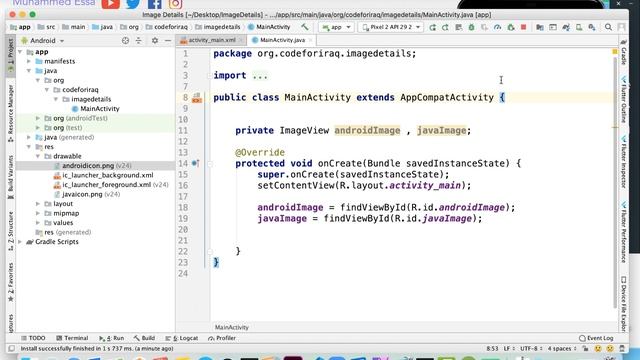This screenshot has height=360, width=640.
Task: Click the codeforiraq breadcrumb in the navigation bar
Action: click(167, 27)
